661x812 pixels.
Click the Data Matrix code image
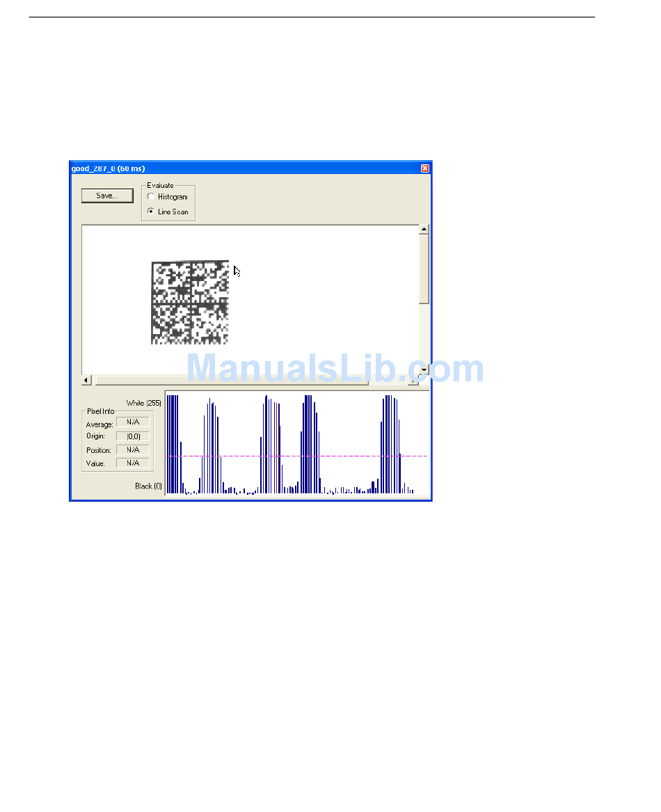[189, 303]
